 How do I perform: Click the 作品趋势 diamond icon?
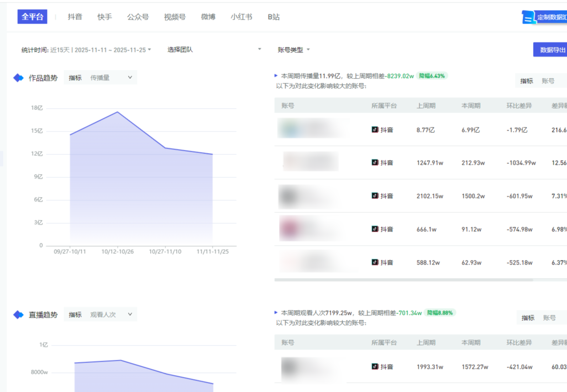click(18, 78)
